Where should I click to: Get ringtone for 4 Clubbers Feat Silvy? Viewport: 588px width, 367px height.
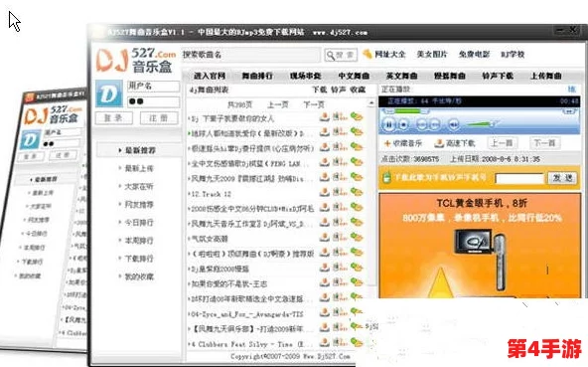(x=340, y=342)
